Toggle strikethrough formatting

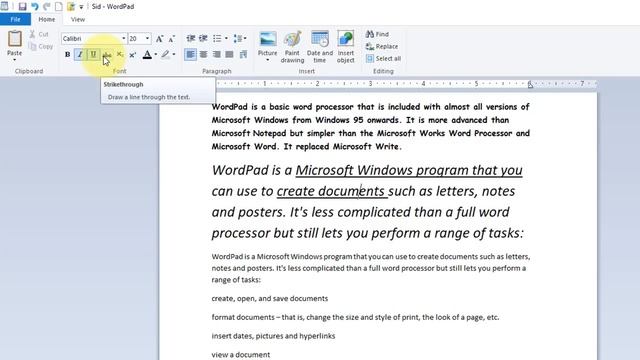point(107,54)
